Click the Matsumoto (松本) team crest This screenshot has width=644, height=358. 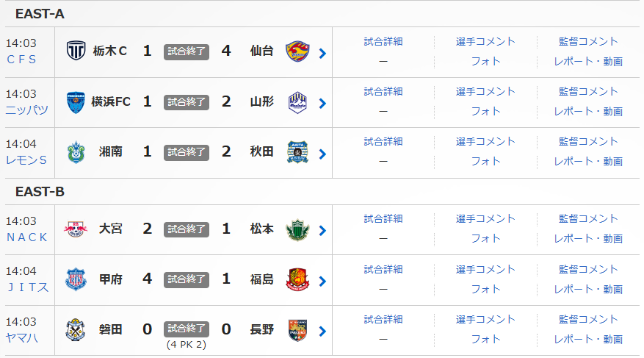297,229
